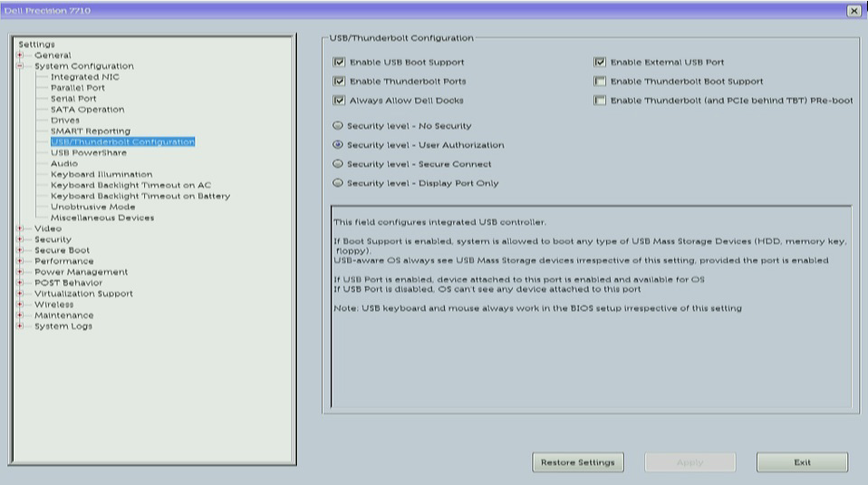Select Maintenance label in settings tree

tap(64, 315)
